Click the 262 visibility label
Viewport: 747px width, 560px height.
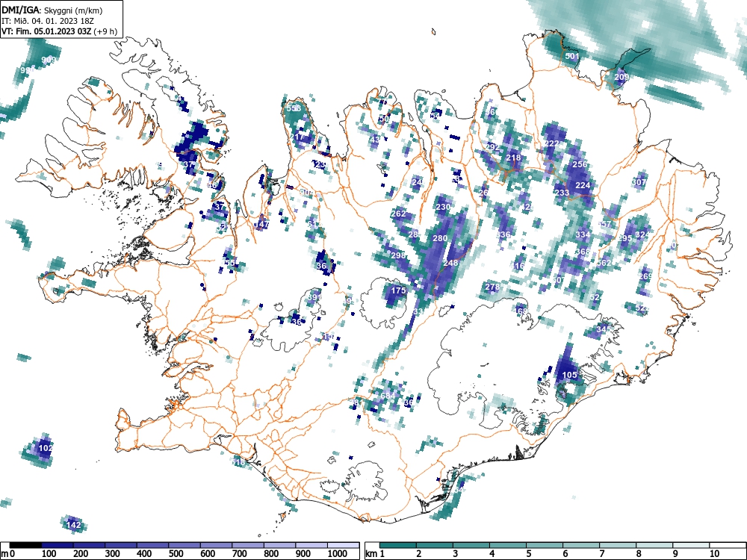(398, 214)
